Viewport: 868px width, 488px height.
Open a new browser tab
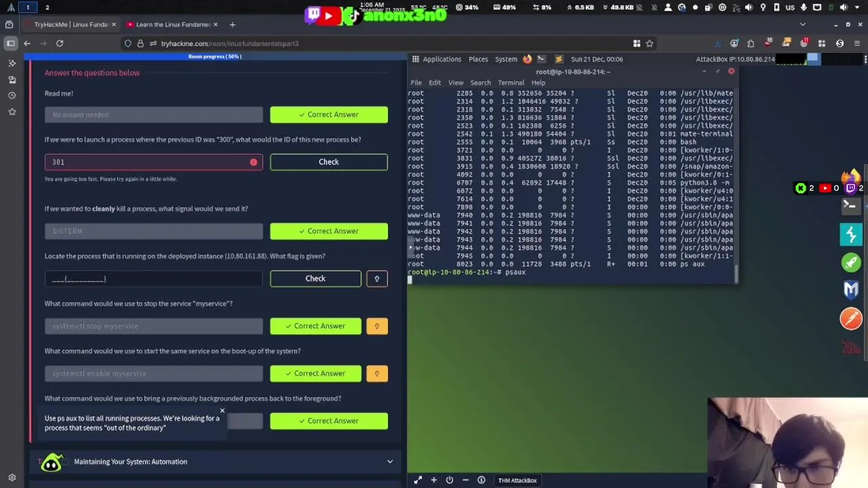coord(232,24)
